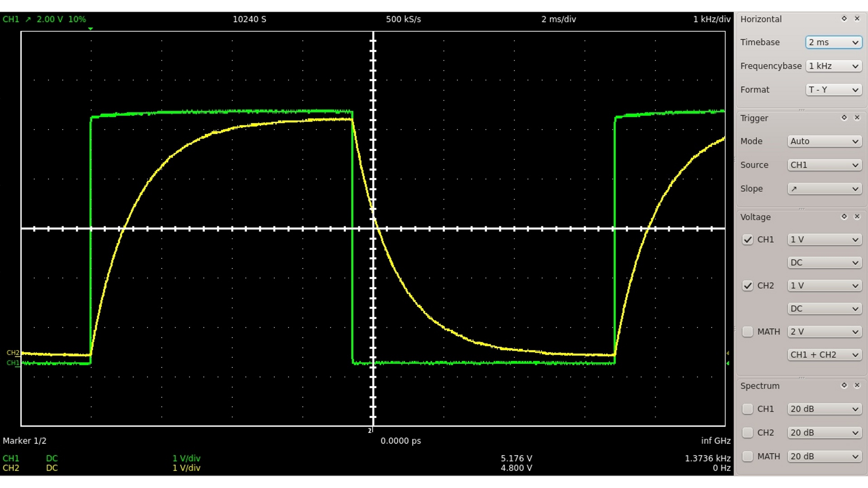The image size is (868, 488).
Task: Click the CH1 trigger level marker arrow
Action: (x=728, y=363)
